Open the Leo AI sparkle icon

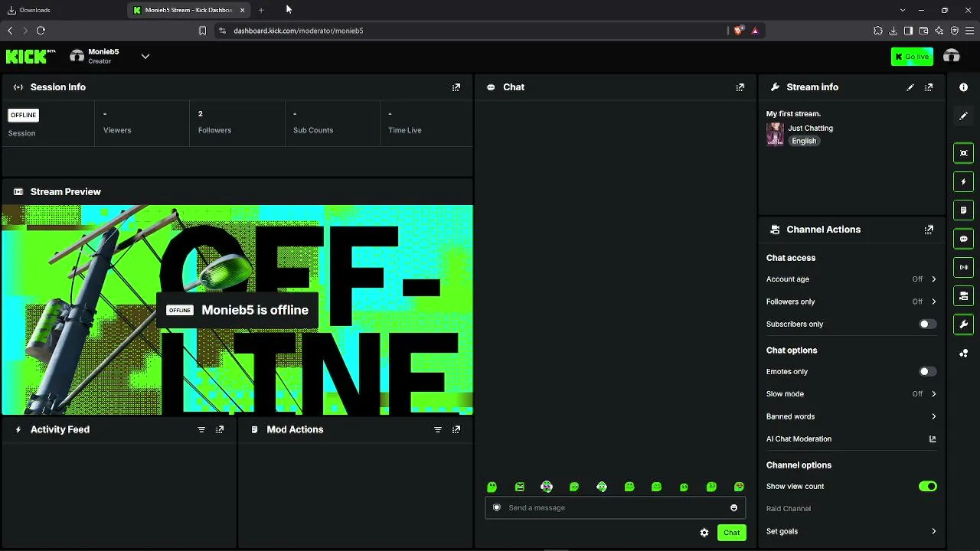pyautogui.click(x=939, y=31)
